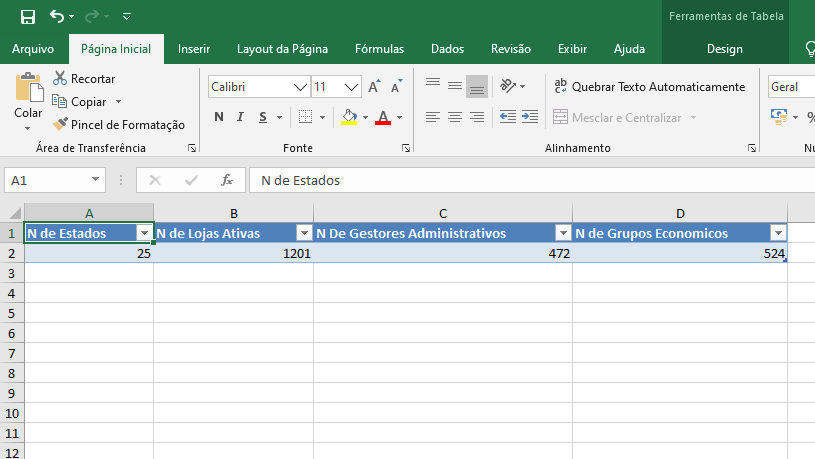This screenshot has width=815, height=459.
Task: Open filter dropdown for N de Lojas Ativas
Action: click(x=304, y=233)
